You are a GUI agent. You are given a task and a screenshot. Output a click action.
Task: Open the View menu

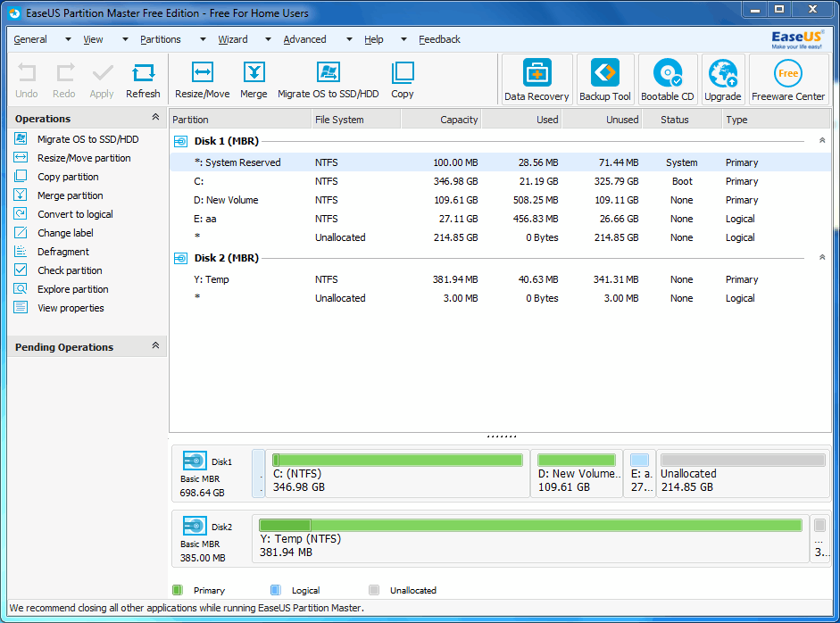93,39
